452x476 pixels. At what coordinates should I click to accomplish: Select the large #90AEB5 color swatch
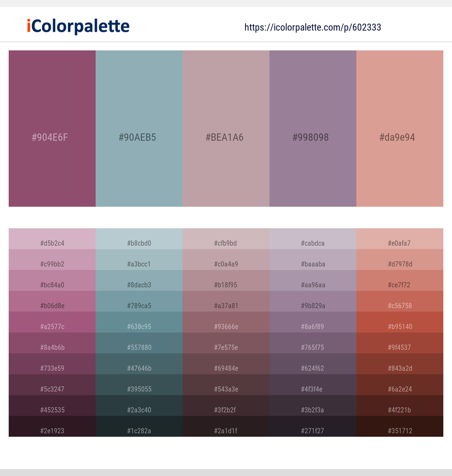(x=139, y=129)
